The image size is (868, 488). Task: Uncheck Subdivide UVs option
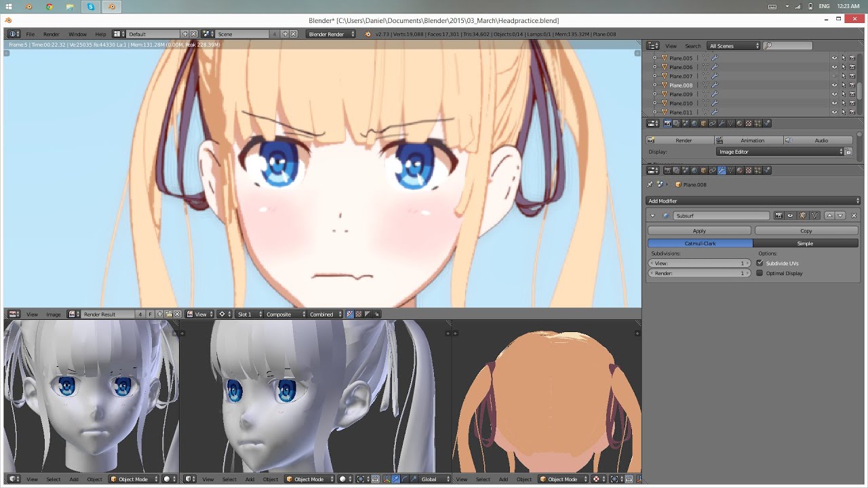pyautogui.click(x=759, y=263)
